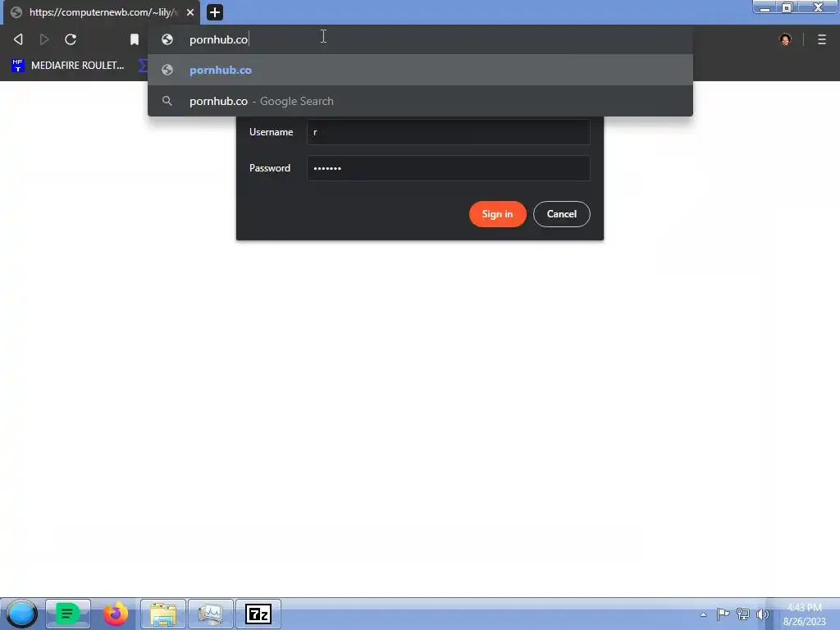Open the Windows Start orb
840x630 pixels.
click(x=22, y=614)
